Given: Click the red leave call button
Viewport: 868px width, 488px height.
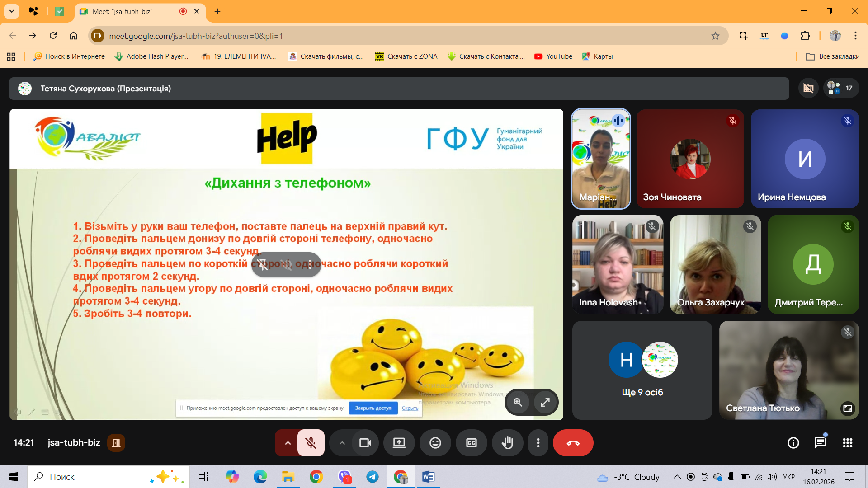Looking at the screenshot, I should coord(573,443).
